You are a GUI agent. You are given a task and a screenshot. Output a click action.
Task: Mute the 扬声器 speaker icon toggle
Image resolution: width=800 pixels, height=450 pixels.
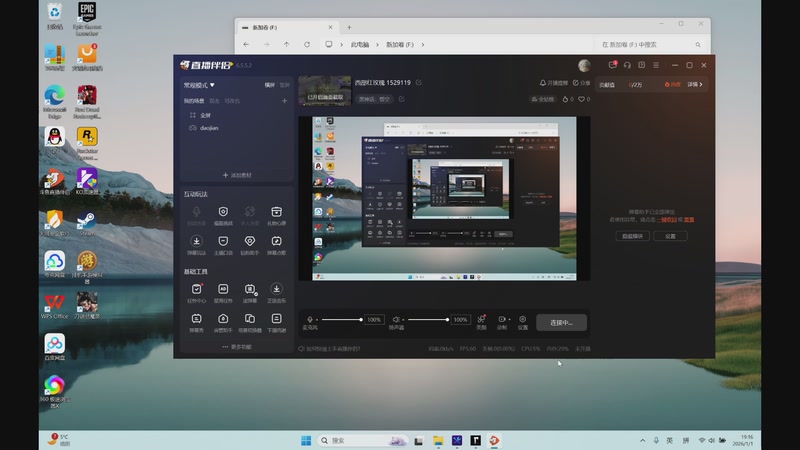[x=395, y=319]
